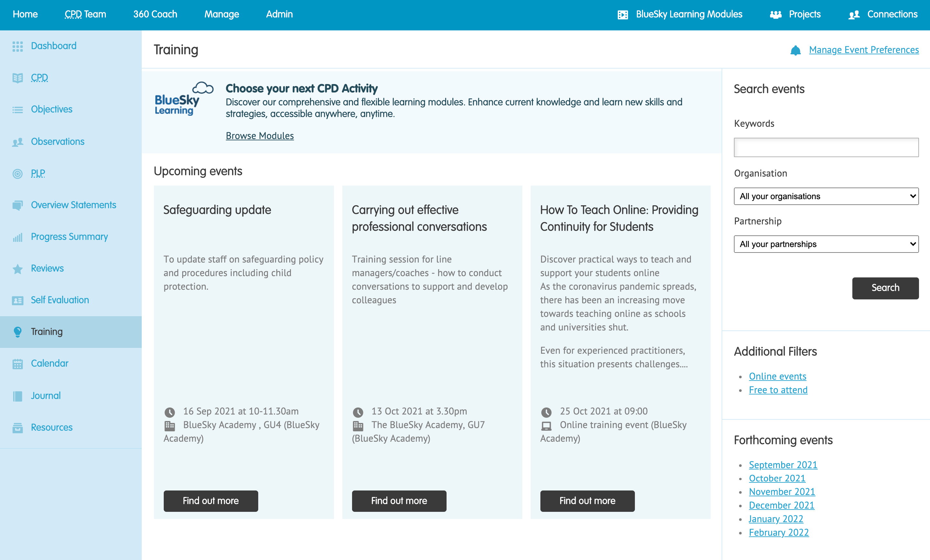Open Self Evaluation in the sidebar
The image size is (930, 560).
[60, 300]
